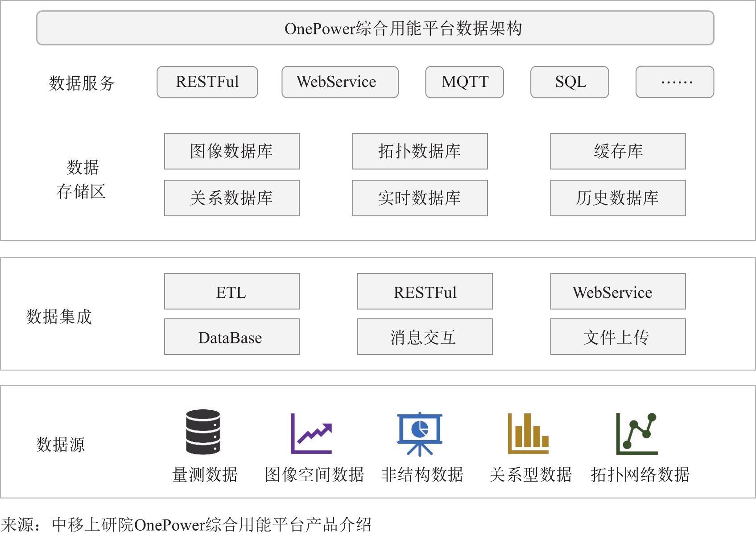756x536 pixels.
Task: Click the ETL box in 数据集成
Action: click(231, 291)
